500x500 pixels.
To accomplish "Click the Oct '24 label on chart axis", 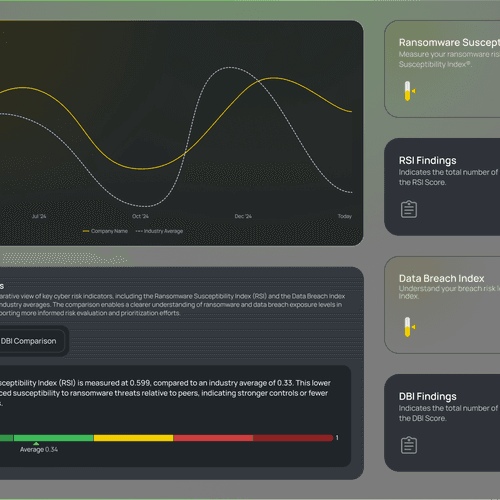I will click(140, 216).
